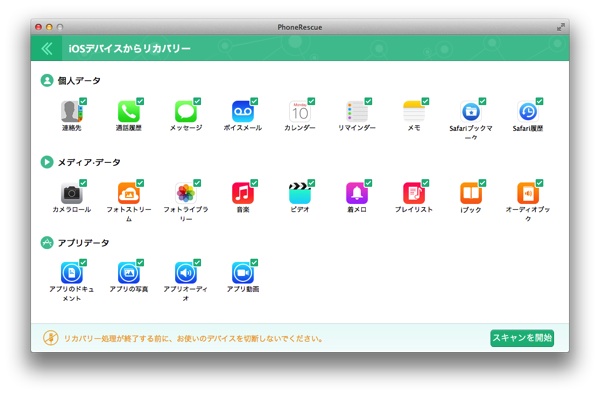Click the Personal Data (個人データ) section icon
This screenshot has height=395, width=600.
(47, 80)
